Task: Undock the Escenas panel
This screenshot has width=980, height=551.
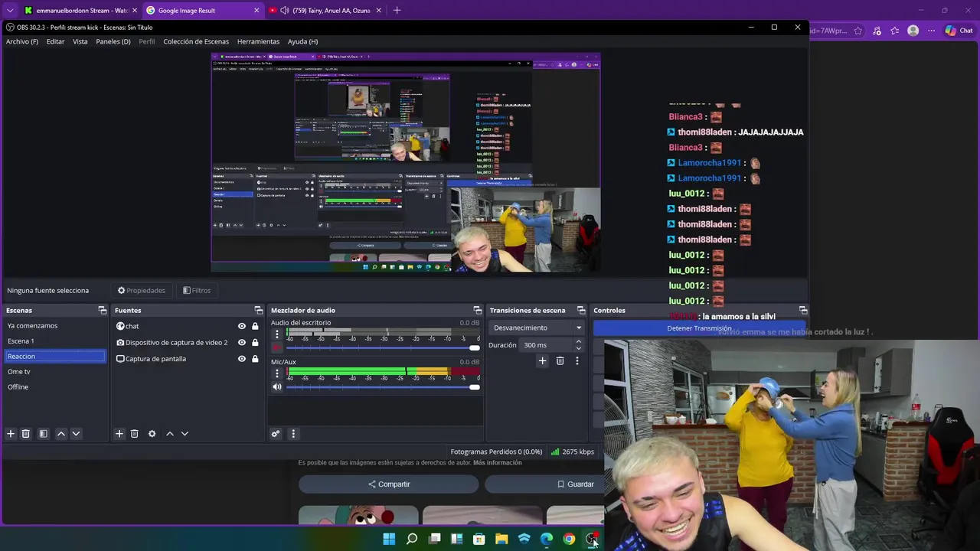Action: 102,310
